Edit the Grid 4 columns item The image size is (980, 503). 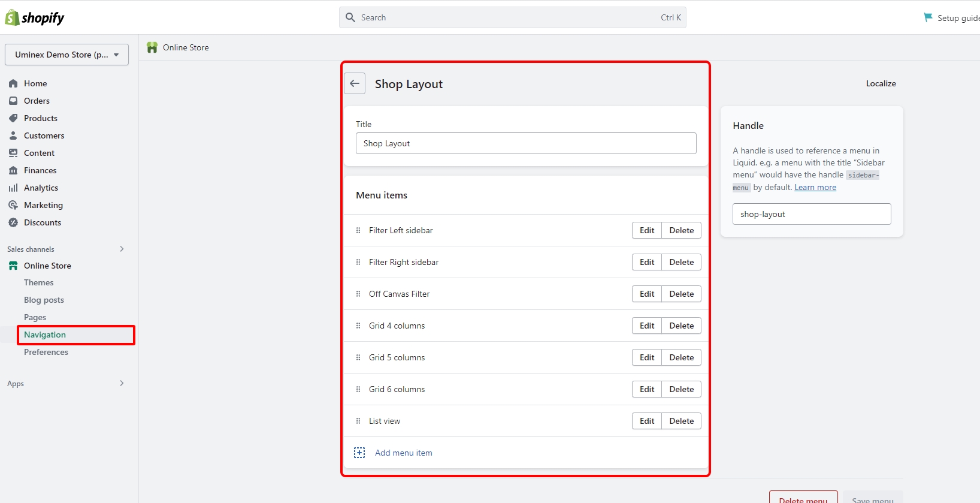(646, 326)
